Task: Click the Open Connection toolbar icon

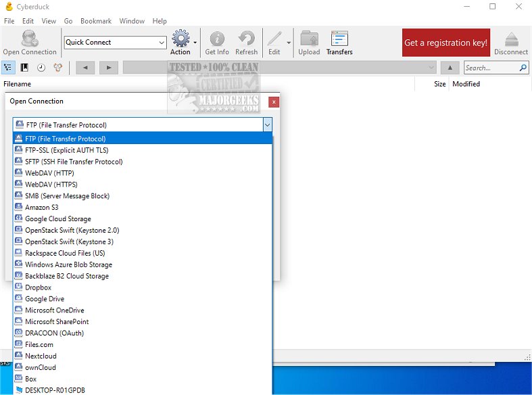Action: point(30,38)
